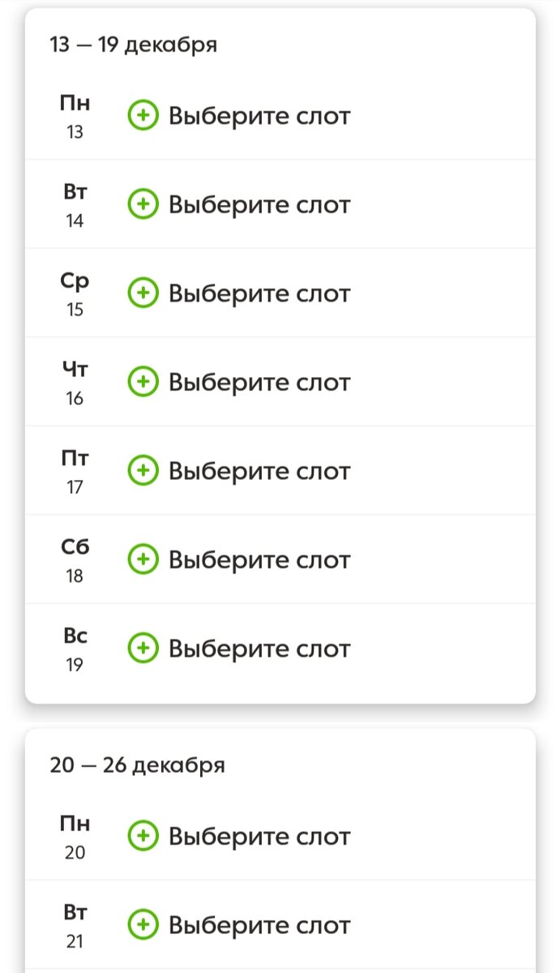This screenshot has width=560, height=973.
Task: Open slot selection for Monday 13
Action: (x=259, y=115)
